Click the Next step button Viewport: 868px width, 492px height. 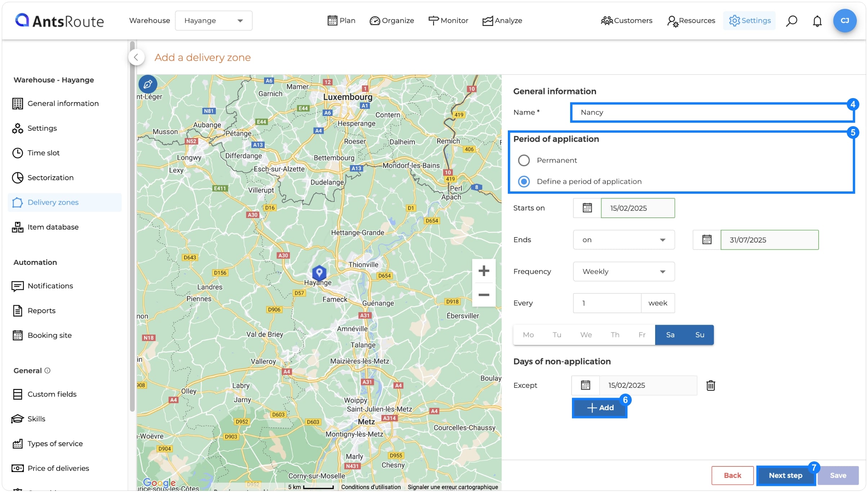(x=786, y=475)
